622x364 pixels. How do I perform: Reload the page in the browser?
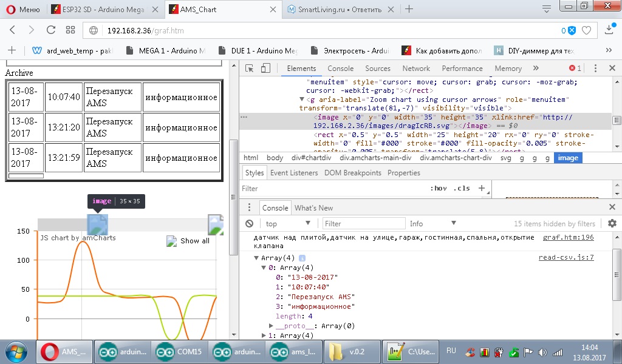[x=51, y=30]
